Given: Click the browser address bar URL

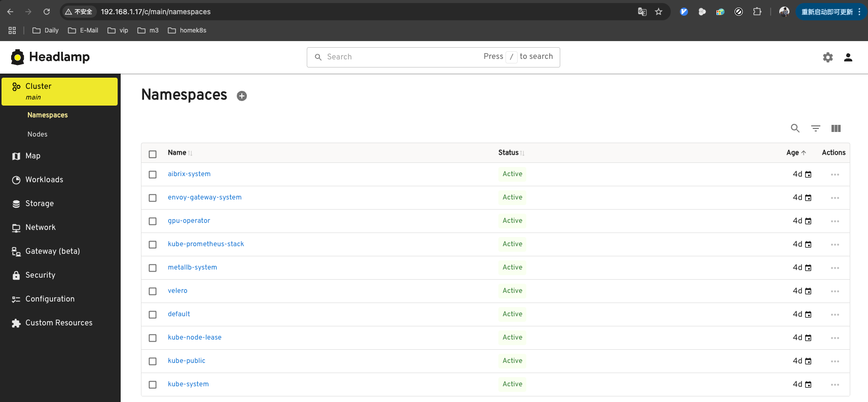Looking at the screenshot, I should [x=156, y=12].
